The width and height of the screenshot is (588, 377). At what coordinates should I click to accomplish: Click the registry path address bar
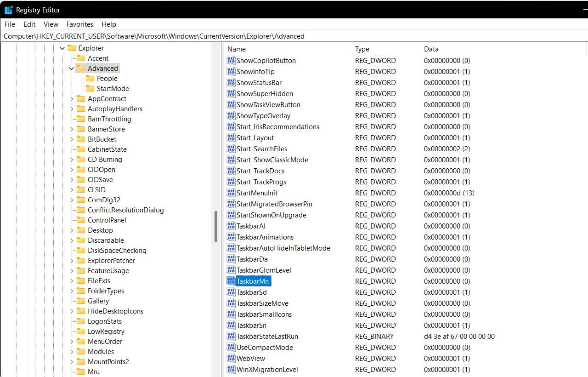[x=294, y=36]
